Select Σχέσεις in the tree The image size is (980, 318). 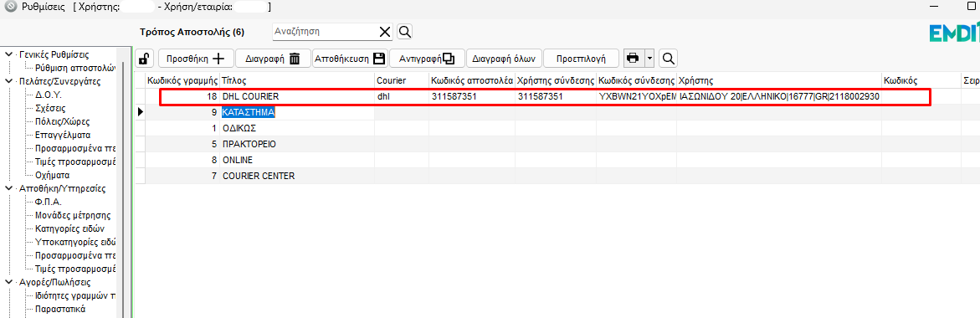[51, 108]
